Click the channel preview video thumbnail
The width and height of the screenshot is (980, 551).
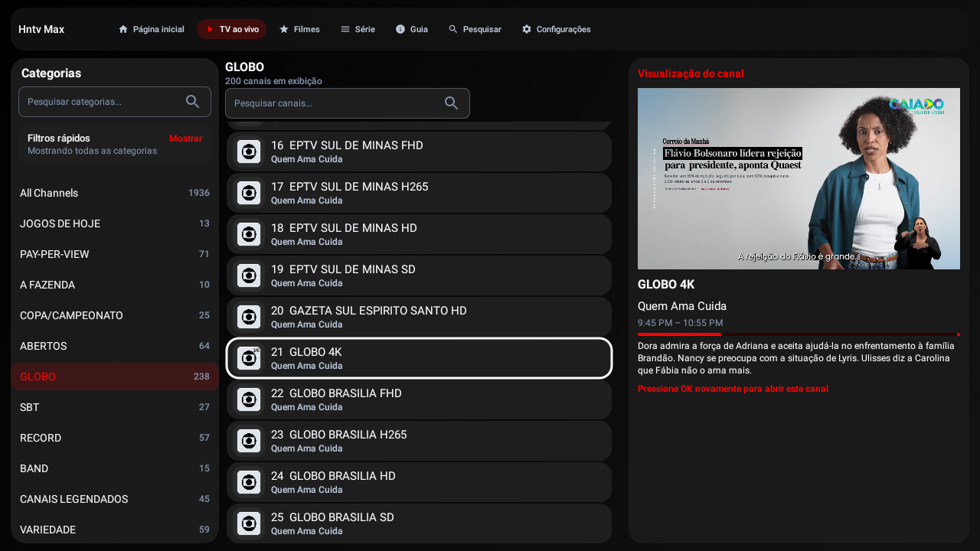tap(799, 178)
